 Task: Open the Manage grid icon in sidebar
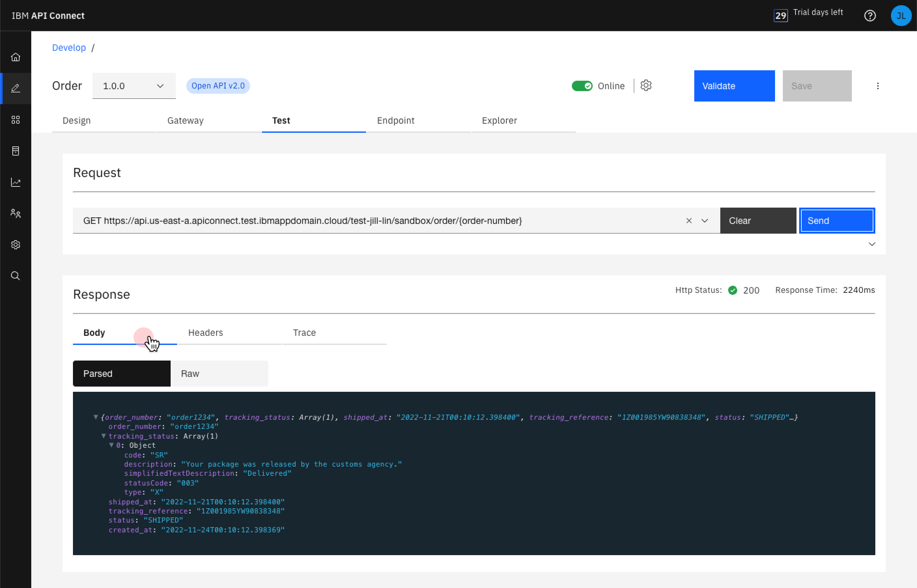(x=15, y=120)
